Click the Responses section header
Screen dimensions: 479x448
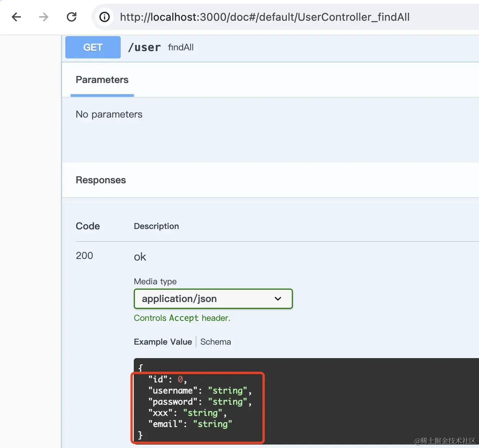[101, 180]
